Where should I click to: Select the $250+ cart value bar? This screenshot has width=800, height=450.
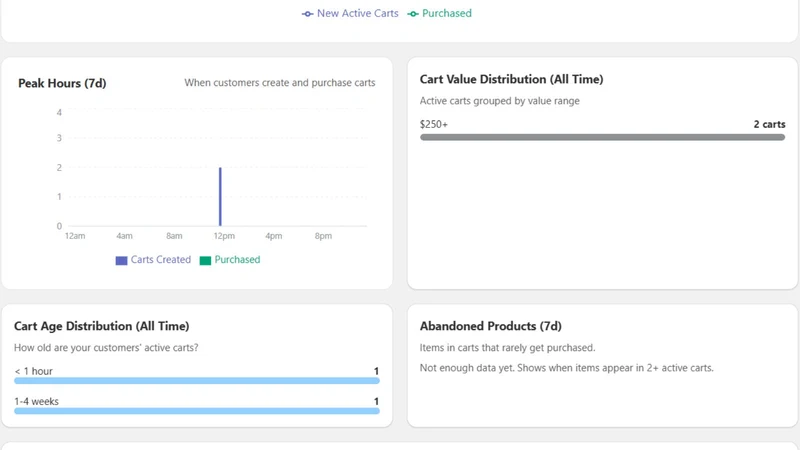(x=602, y=137)
